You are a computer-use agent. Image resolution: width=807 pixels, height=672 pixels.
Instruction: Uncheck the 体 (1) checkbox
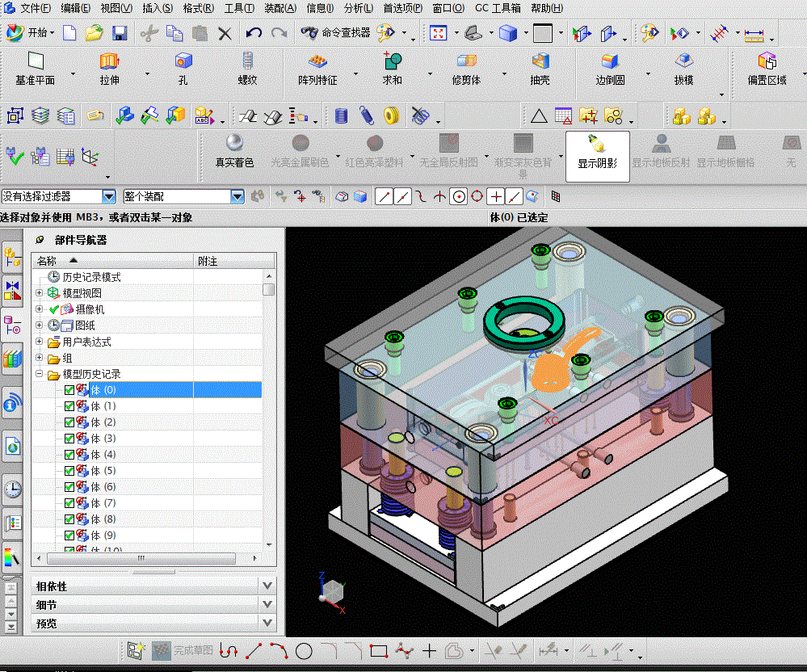coord(69,406)
